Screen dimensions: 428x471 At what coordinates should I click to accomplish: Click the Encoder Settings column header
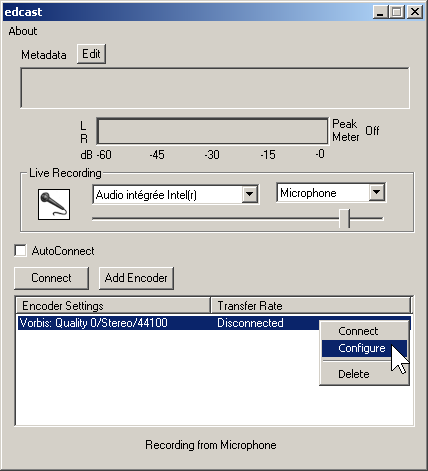pyautogui.click(x=113, y=305)
